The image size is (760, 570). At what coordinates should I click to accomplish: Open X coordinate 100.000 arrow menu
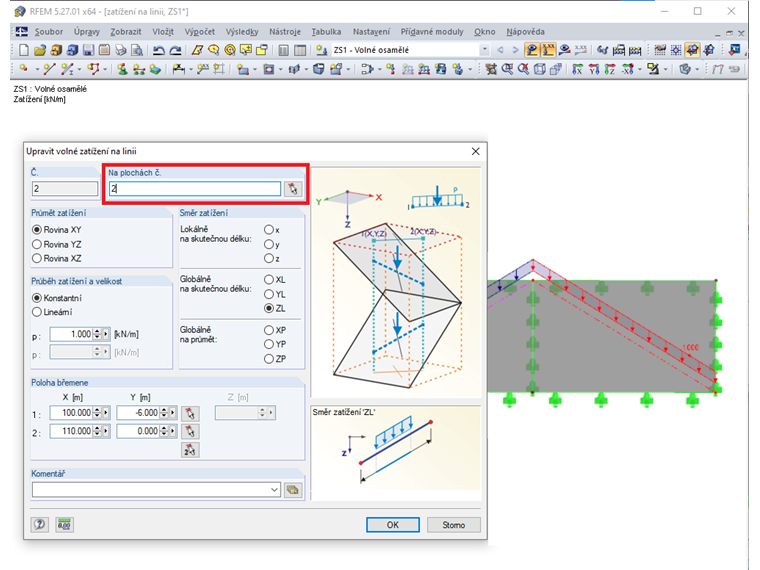pyautogui.click(x=106, y=413)
